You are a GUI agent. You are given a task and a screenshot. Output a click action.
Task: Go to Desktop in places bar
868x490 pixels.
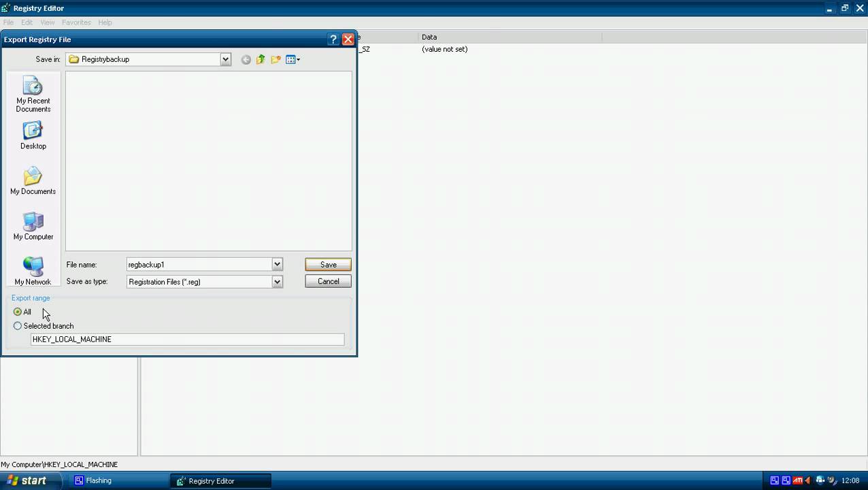coord(33,135)
